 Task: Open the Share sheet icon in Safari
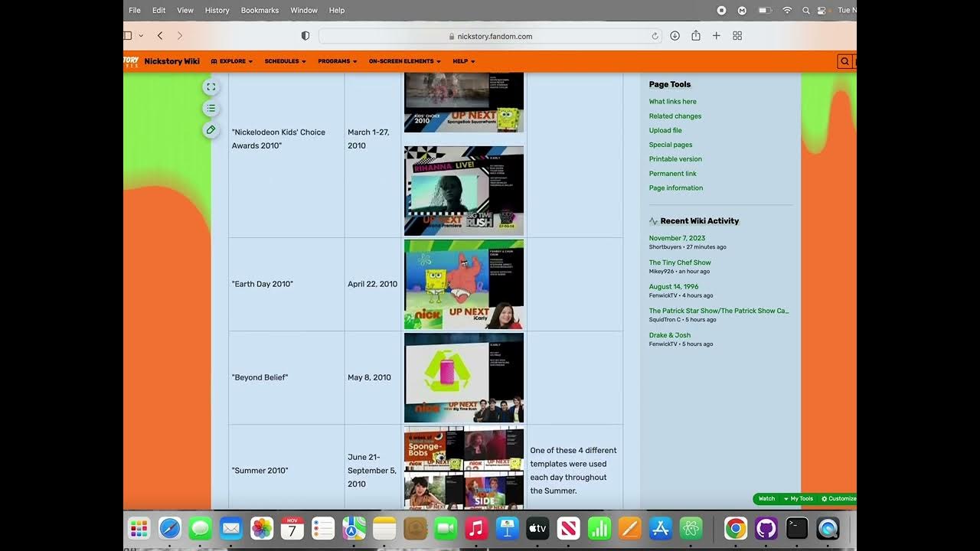click(696, 36)
